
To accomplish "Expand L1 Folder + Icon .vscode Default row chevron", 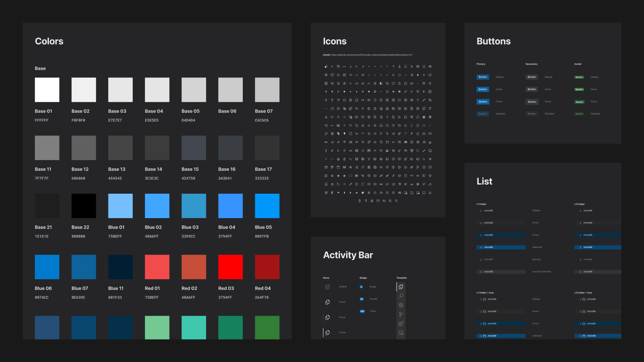I will pos(481,299).
